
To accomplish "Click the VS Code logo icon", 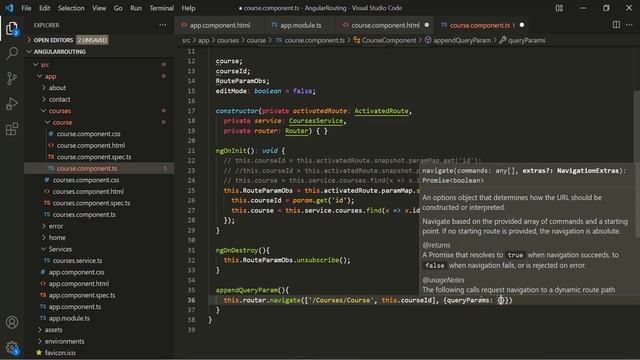I will point(9,8).
